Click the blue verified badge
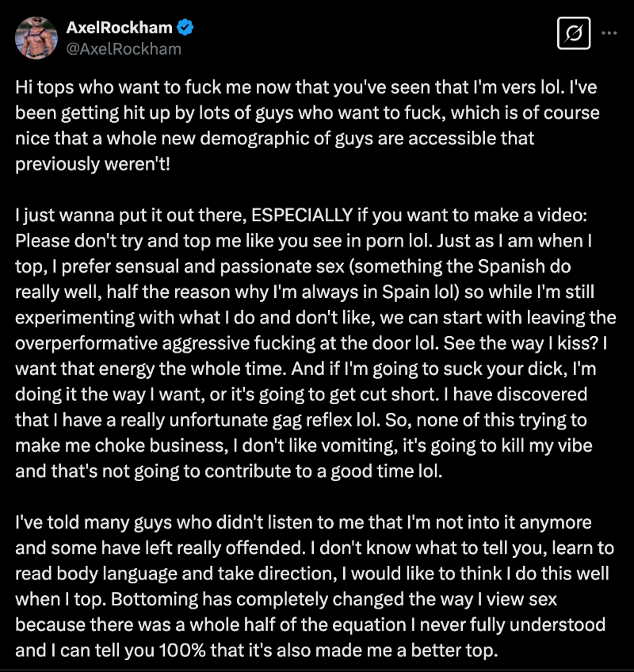634x672 pixels. (186, 28)
